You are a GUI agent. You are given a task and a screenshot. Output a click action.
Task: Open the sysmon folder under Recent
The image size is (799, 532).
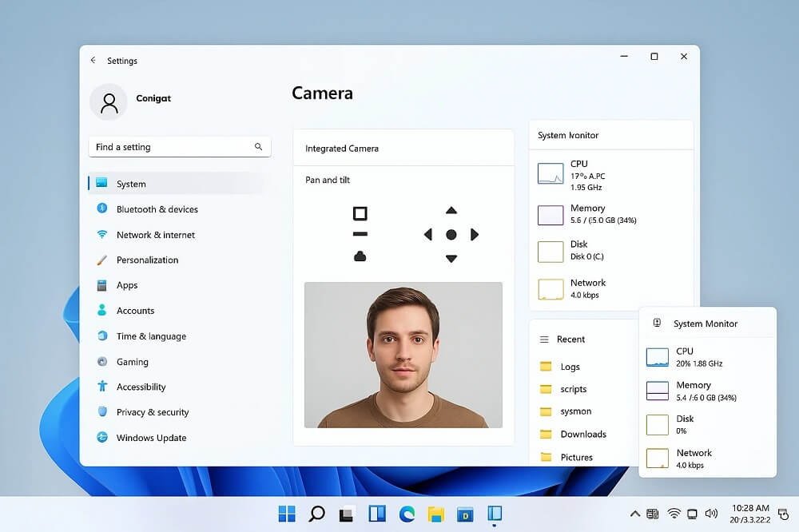click(x=575, y=411)
